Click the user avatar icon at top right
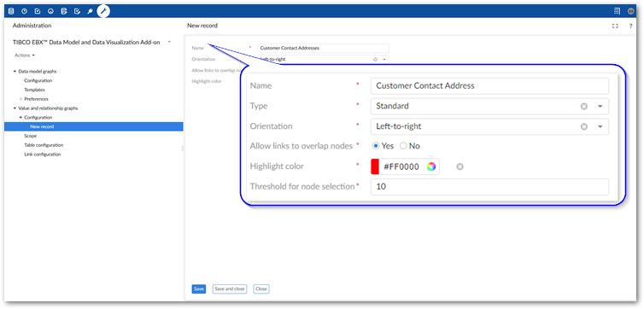 [630, 11]
